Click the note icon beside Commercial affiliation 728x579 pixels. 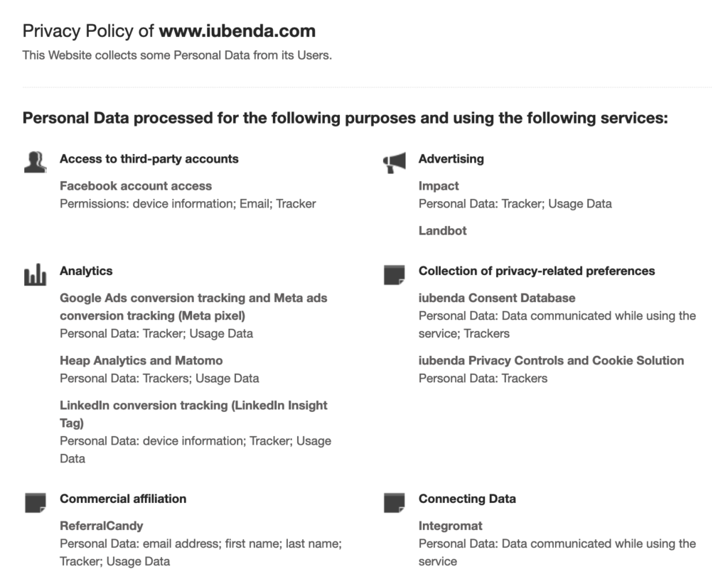[x=35, y=502]
